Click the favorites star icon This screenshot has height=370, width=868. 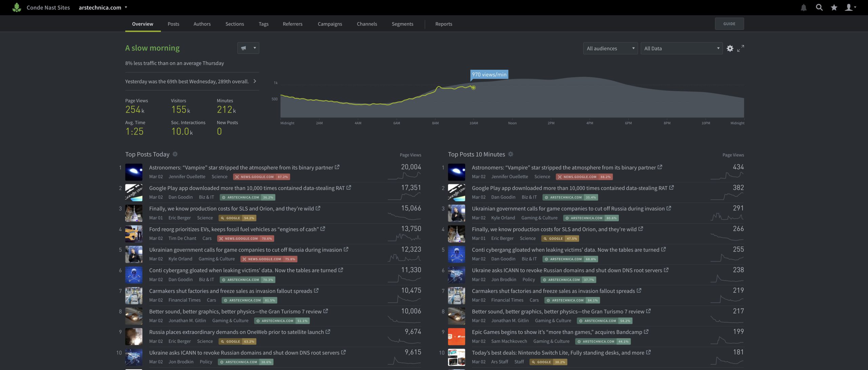[833, 7]
